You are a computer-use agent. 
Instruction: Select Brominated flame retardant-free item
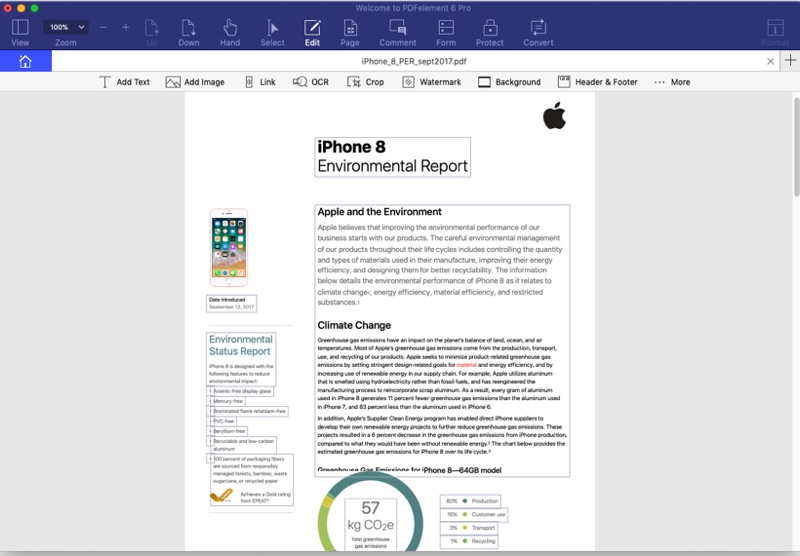click(248, 411)
